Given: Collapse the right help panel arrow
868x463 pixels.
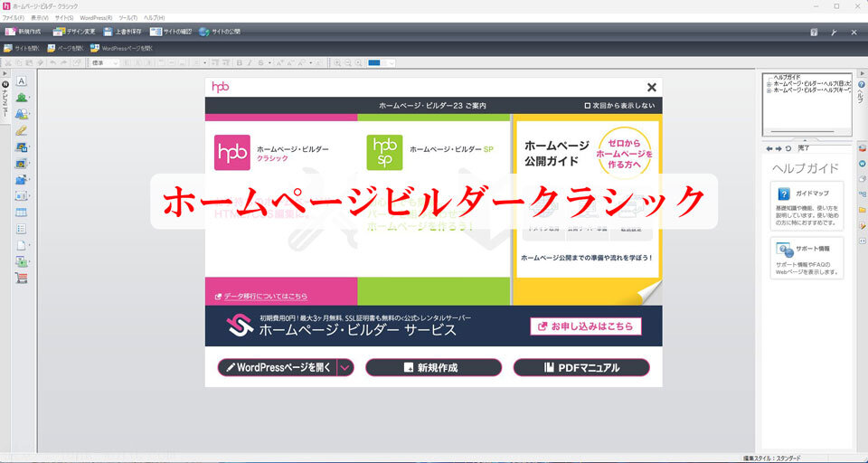Looking at the screenshot, I should pyautogui.click(x=862, y=73).
